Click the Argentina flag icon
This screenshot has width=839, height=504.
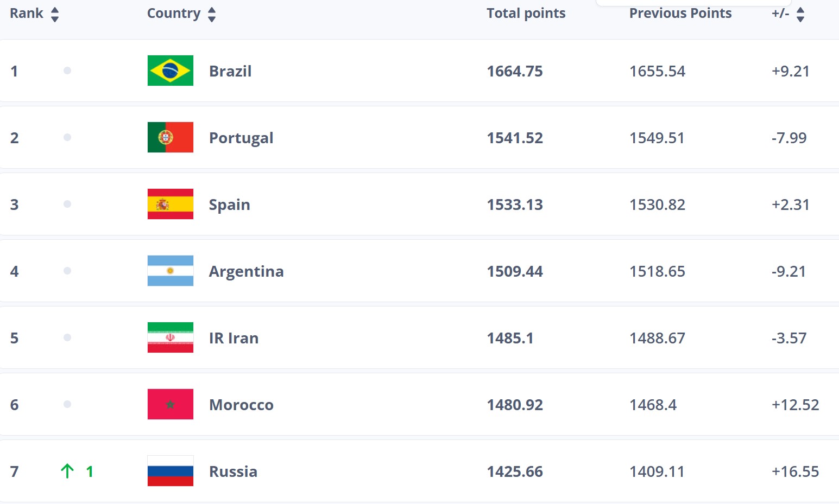(170, 271)
